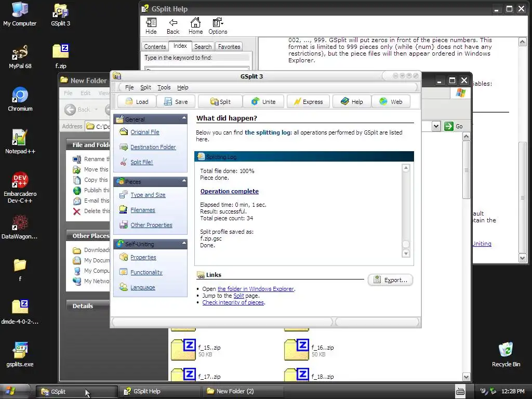The width and height of the screenshot is (532, 399).
Task: Click the Delete this folder red X icon
Action: coord(77,211)
